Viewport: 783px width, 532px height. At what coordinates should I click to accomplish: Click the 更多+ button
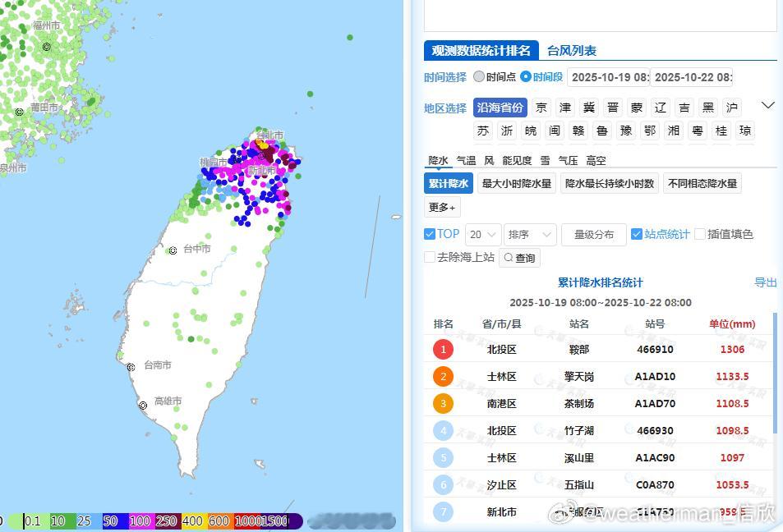(x=442, y=207)
